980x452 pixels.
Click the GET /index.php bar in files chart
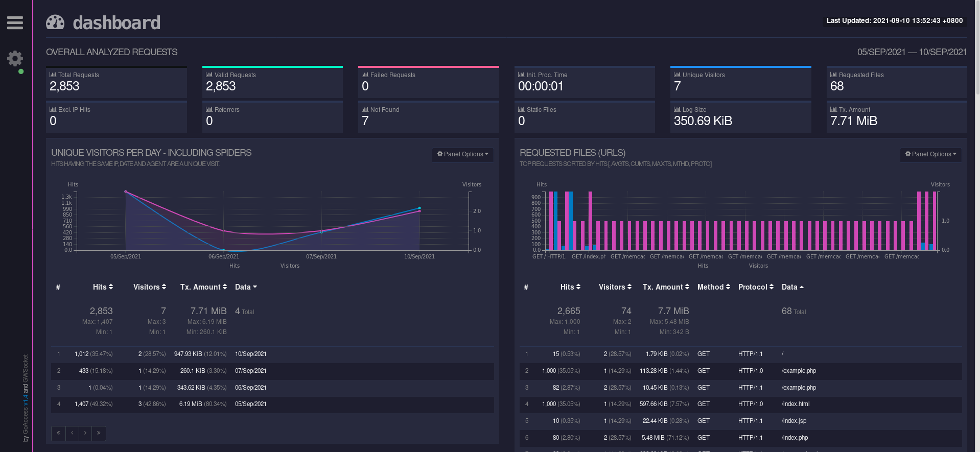coord(590,221)
